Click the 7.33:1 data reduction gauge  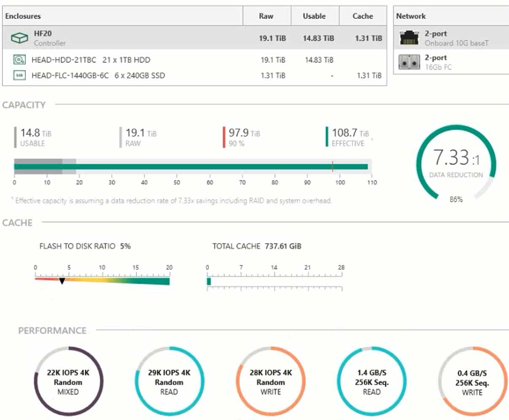tap(456, 162)
